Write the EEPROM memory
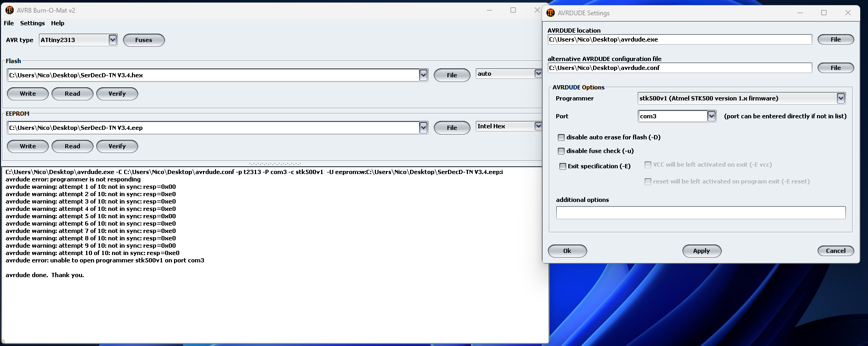Viewport: 868px width, 346px height. [28, 146]
